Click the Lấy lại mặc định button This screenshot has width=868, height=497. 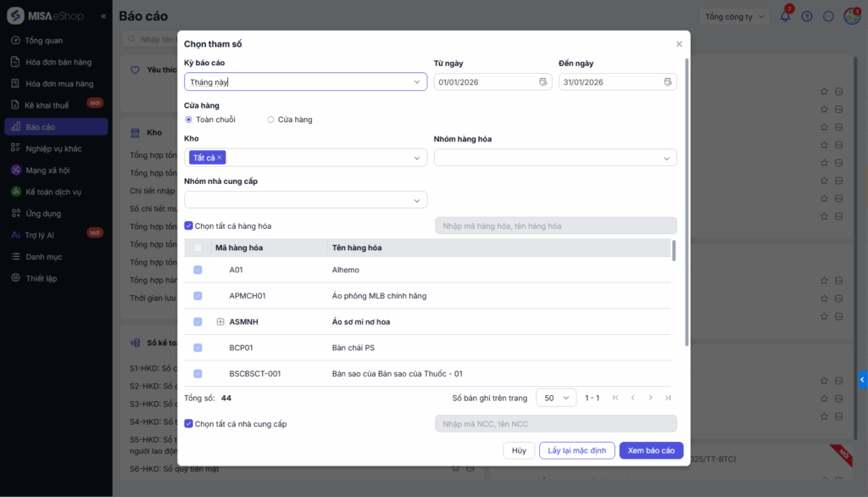[x=576, y=451]
